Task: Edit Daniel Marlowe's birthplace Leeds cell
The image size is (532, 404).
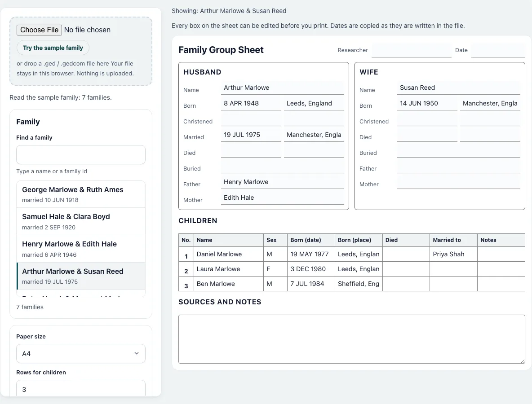Action: tap(359, 254)
